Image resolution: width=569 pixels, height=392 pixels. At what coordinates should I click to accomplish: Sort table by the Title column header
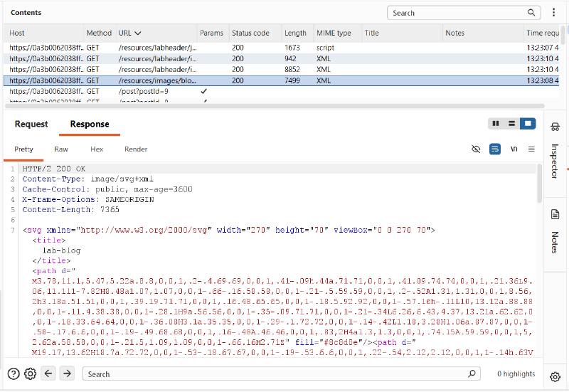(x=402, y=33)
